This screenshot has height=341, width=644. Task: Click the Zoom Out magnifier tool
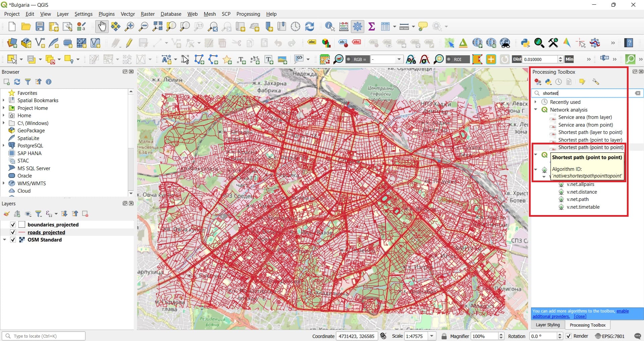pos(143,26)
